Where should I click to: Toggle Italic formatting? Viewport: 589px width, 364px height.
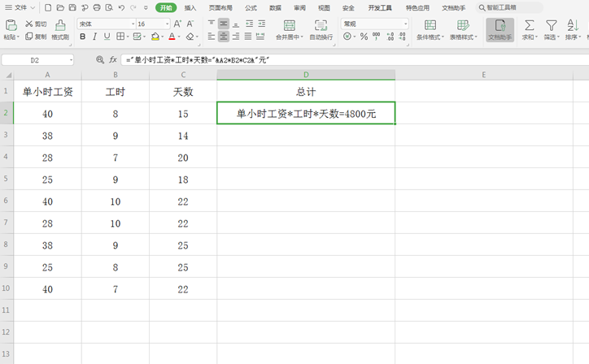pos(94,37)
